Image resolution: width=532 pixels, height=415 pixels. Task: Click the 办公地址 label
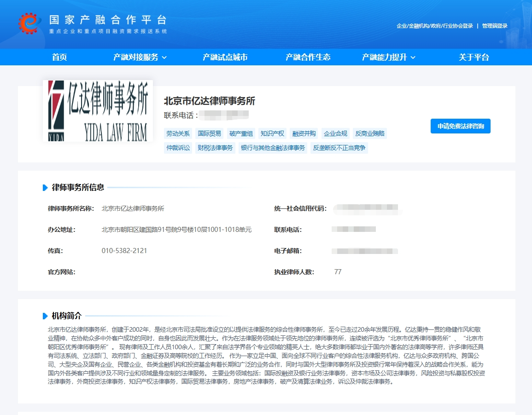[61, 230]
